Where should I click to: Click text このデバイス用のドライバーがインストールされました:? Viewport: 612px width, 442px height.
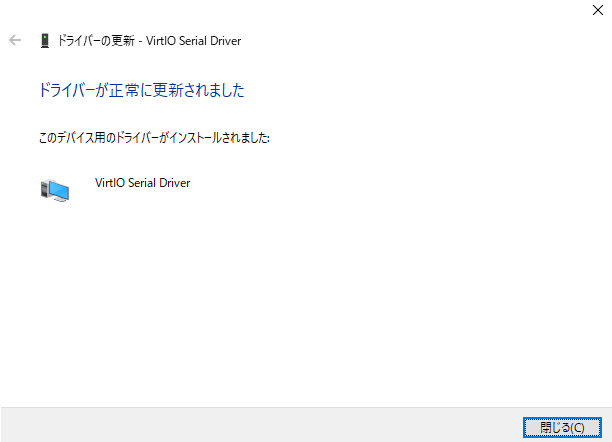point(154,137)
